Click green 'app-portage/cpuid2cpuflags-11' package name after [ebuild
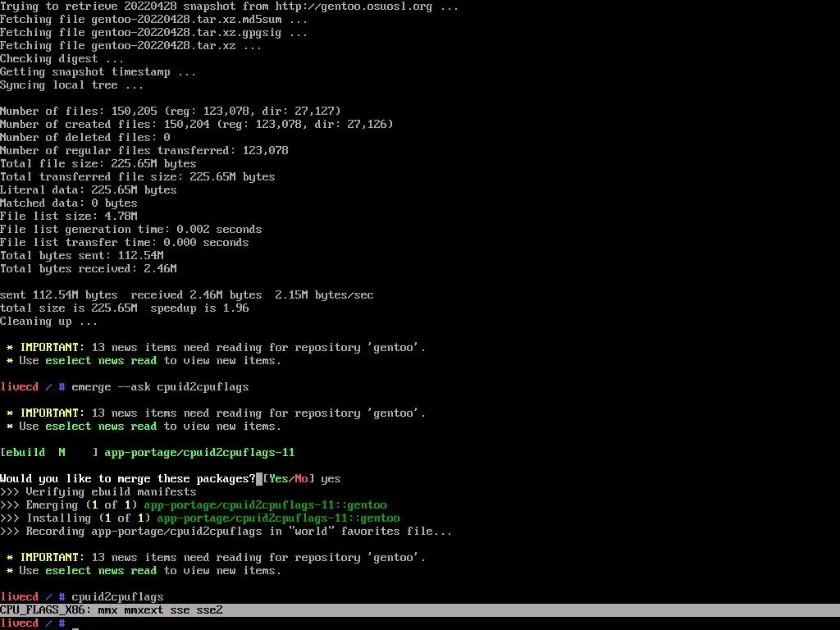The image size is (840, 630). pyautogui.click(x=199, y=453)
